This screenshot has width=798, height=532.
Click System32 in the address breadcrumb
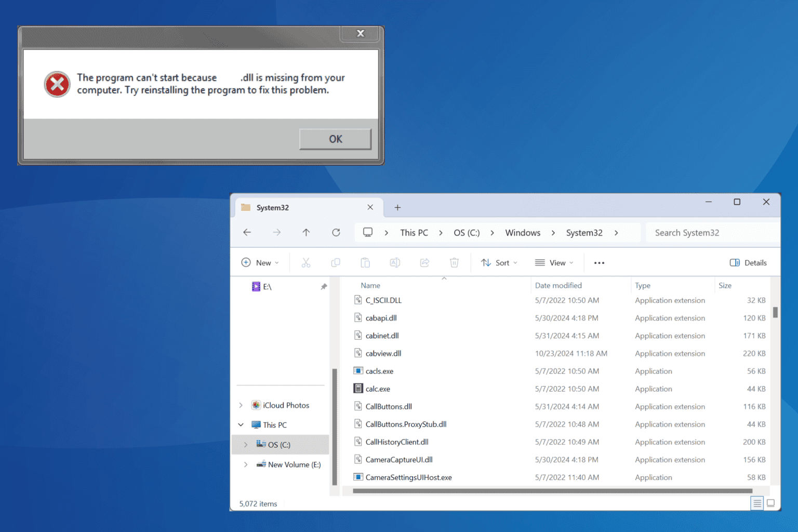click(x=584, y=233)
